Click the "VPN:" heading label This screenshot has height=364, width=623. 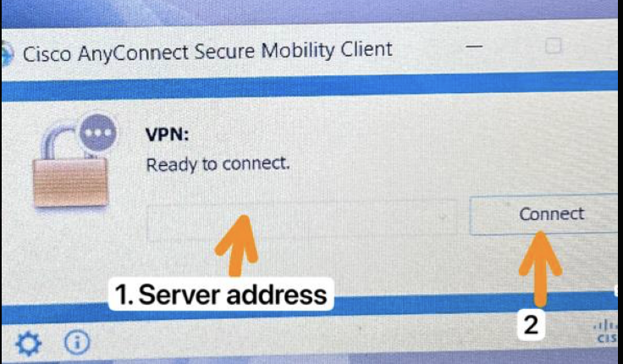pyautogui.click(x=168, y=135)
